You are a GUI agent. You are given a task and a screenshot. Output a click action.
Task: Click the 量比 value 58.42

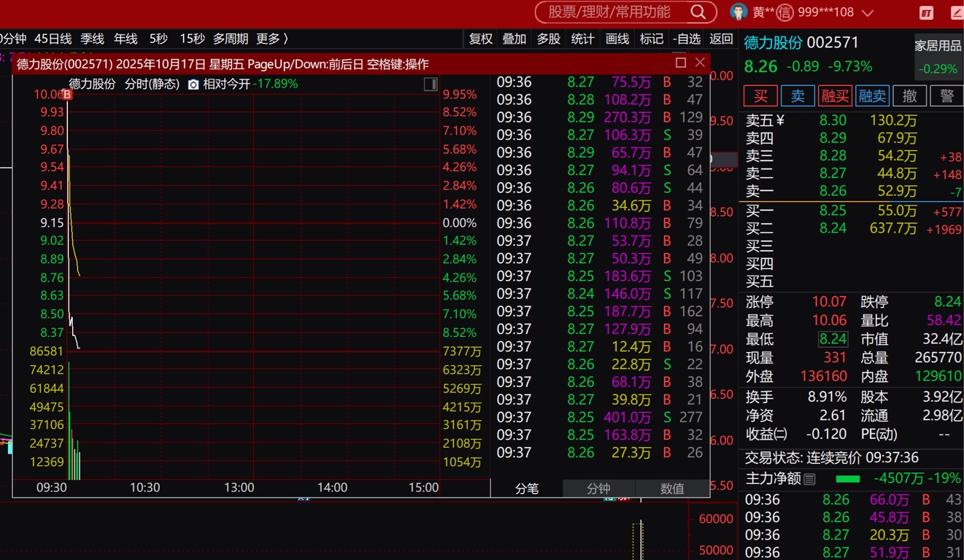[x=944, y=320]
